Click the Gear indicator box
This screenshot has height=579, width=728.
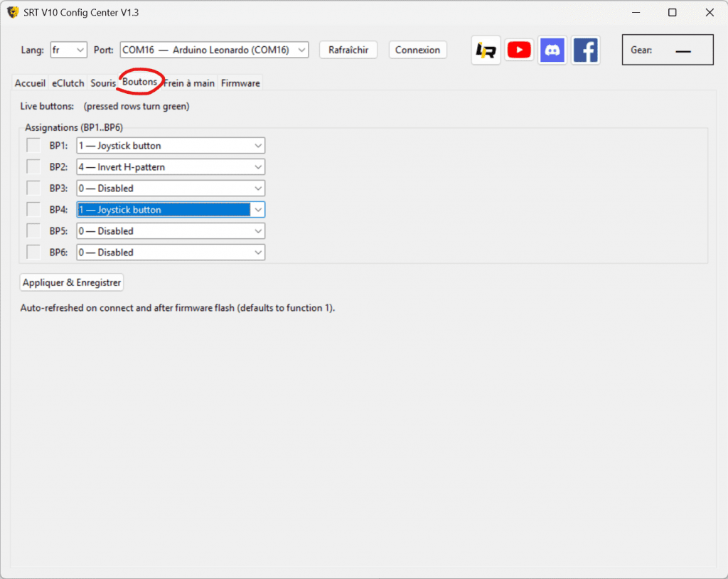[668, 51]
